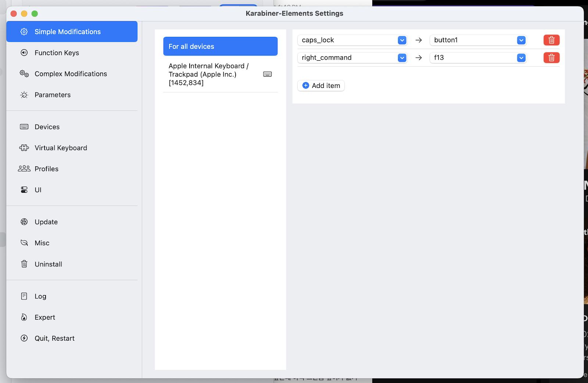Select Apple Internal Keyboard / Trackpad device
This screenshot has height=383, width=588.
tap(220, 74)
